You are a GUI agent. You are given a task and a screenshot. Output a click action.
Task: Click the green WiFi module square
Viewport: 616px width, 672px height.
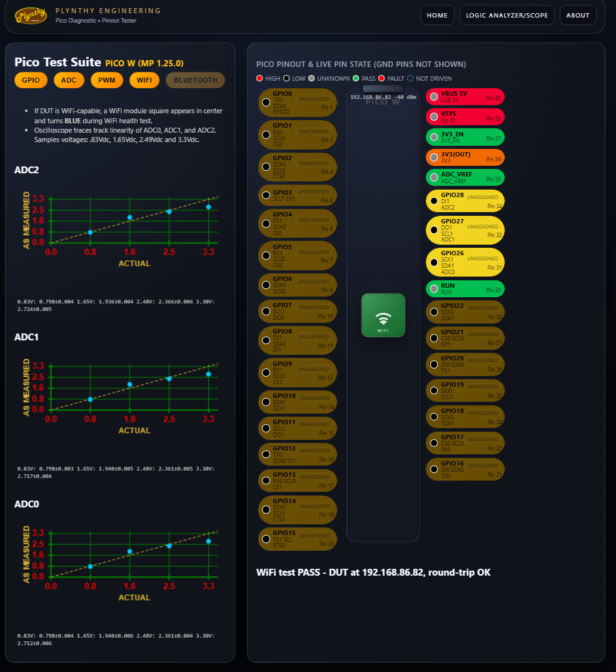[x=383, y=315]
